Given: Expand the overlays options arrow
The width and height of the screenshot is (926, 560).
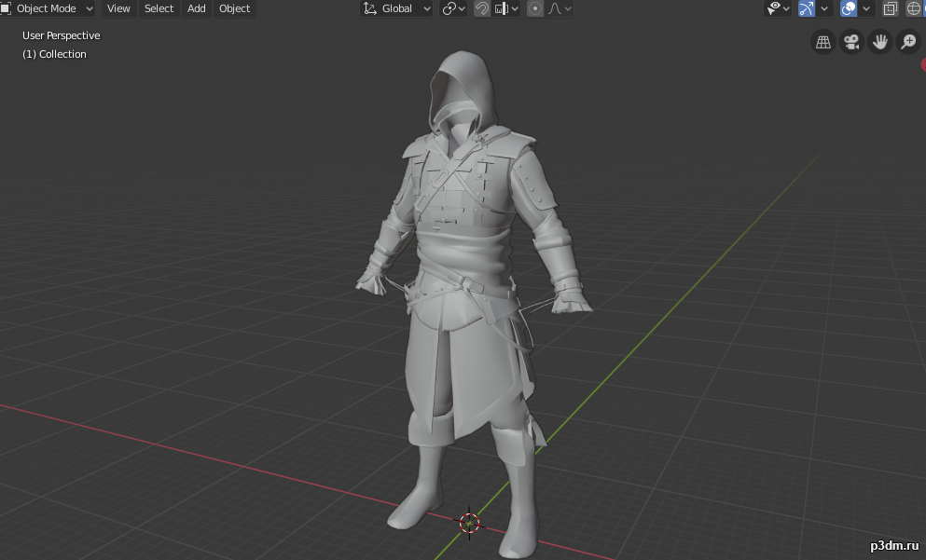Looking at the screenshot, I should click(x=867, y=8).
